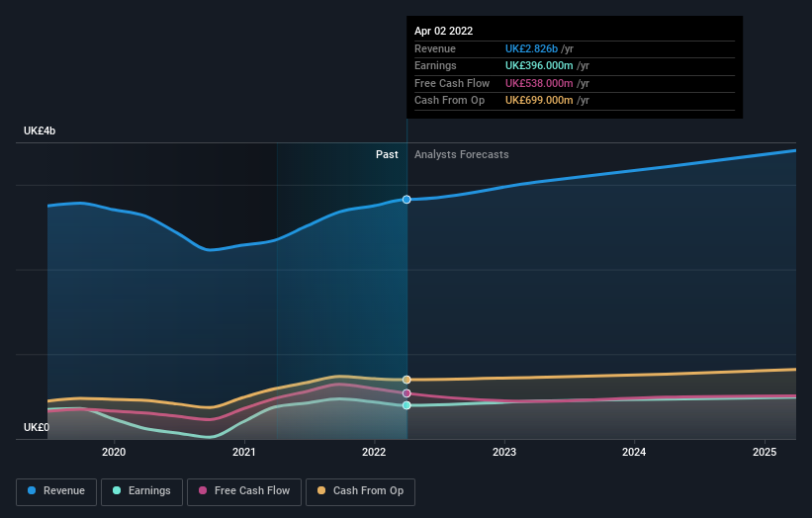Click the Earnings row label in tooltip
The height and width of the screenshot is (518, 812).
pyautogui.click(x=435, y=65)
